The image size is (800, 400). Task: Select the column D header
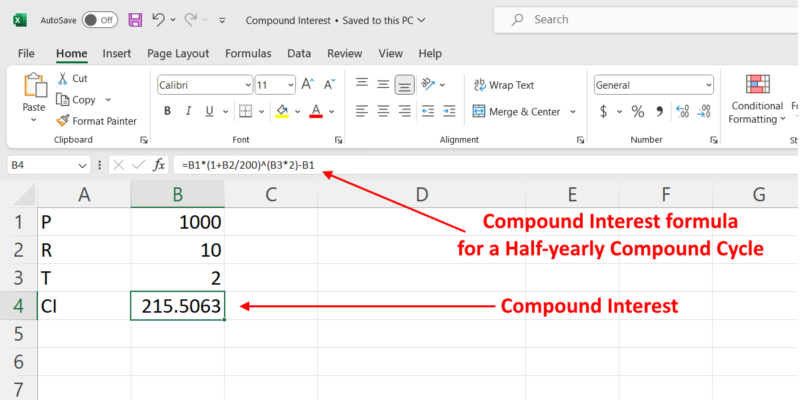(x=421, y=194)
